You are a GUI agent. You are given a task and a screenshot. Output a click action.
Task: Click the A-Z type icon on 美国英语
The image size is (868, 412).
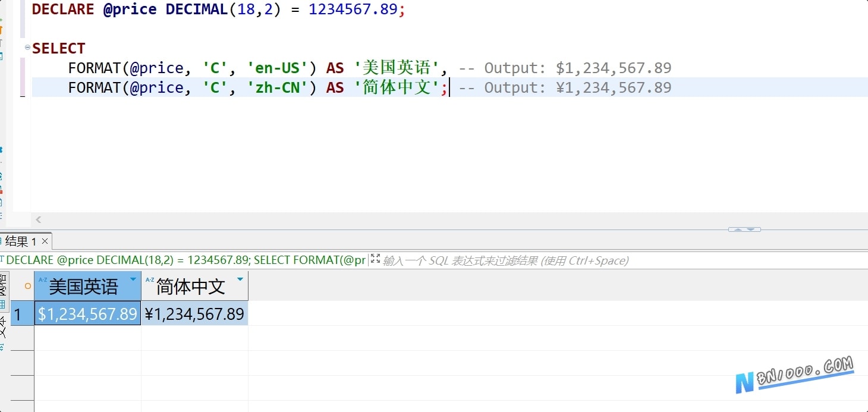pos(43,279)
